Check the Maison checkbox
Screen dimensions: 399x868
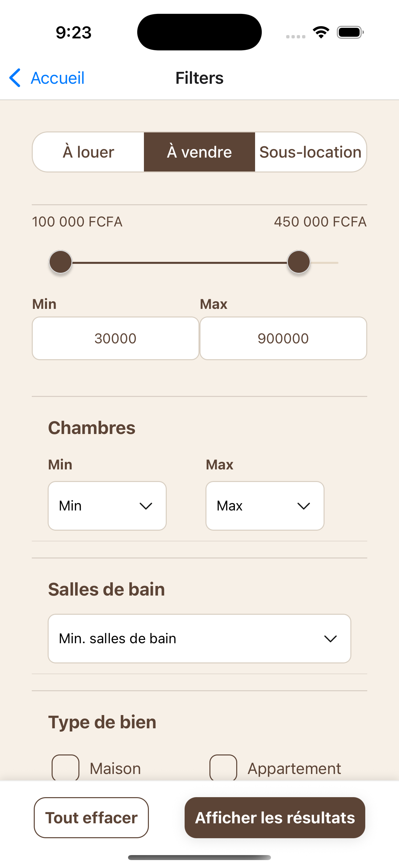coord(65,768)
